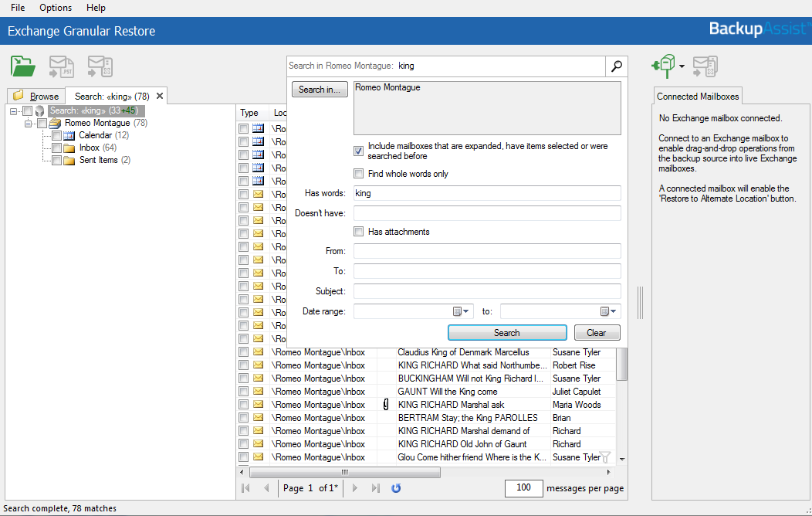The width and height of the screenshot is (812, 516).
Task: Check the Search king root checkbox
Action: click(28, 111)
